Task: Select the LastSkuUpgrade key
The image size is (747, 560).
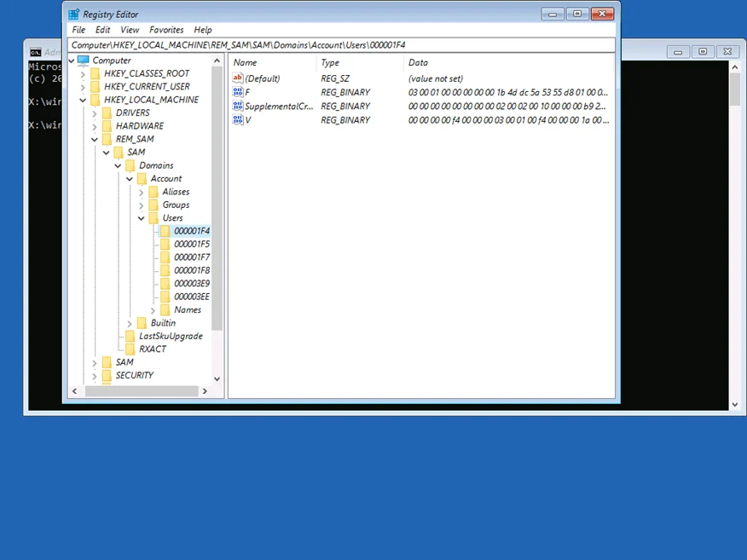Action: click(171, 336)
